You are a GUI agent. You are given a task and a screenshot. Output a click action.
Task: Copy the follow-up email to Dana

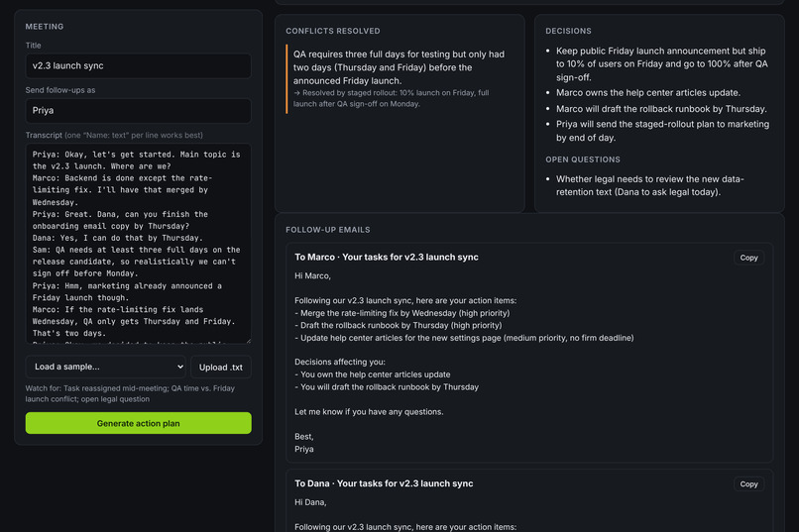point(748,484)
